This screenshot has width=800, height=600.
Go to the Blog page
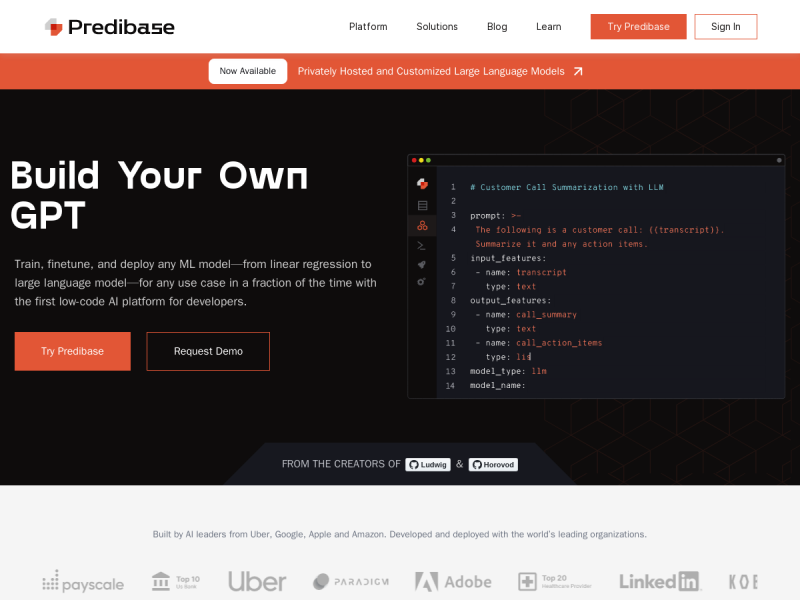coord(497,27)
